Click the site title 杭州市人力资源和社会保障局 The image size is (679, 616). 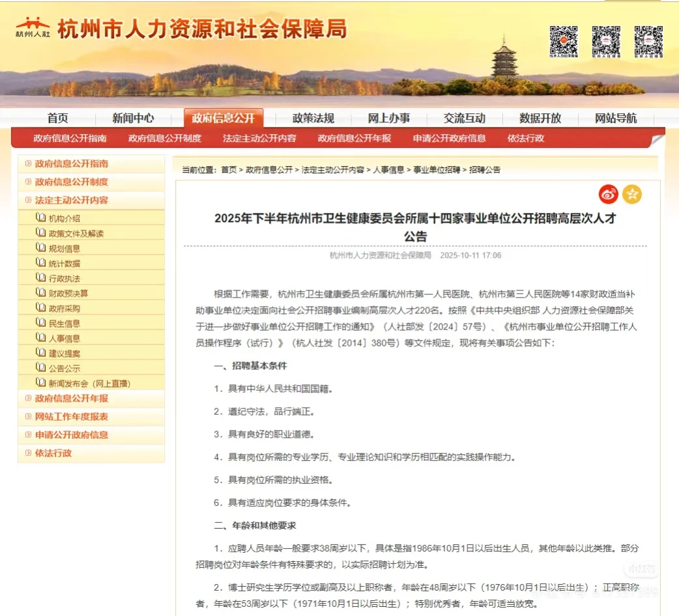(x=202, y=29)
